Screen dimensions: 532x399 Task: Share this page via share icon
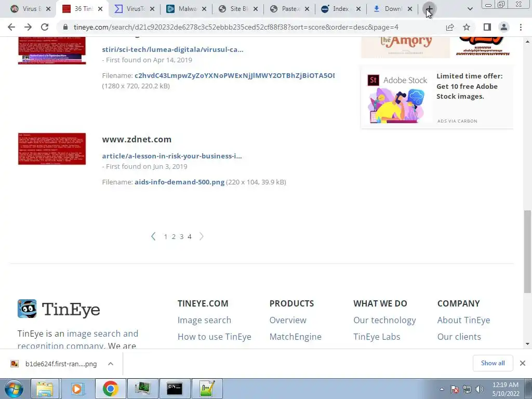pyautogui.click(x=450, y=27)
